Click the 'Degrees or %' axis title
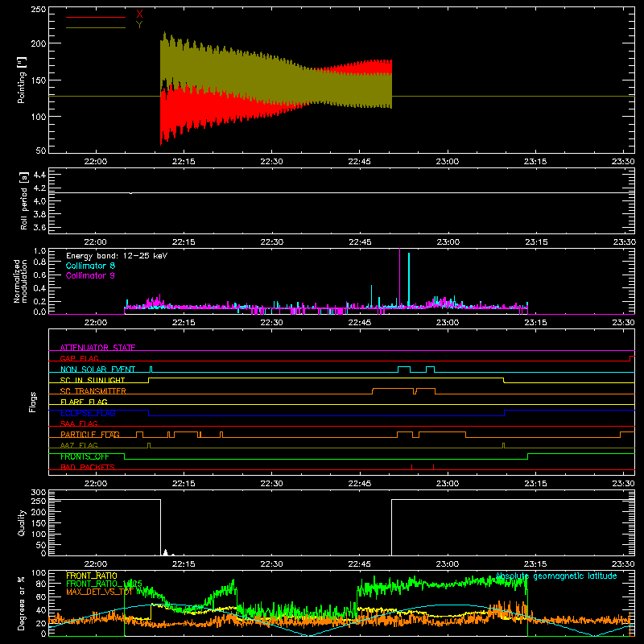 pos(22,603)
